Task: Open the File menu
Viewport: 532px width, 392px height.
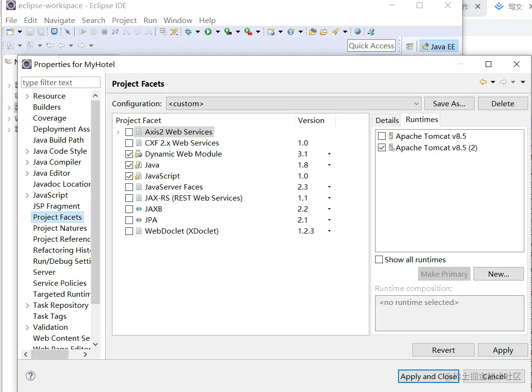Action: (x=11, y=21)
